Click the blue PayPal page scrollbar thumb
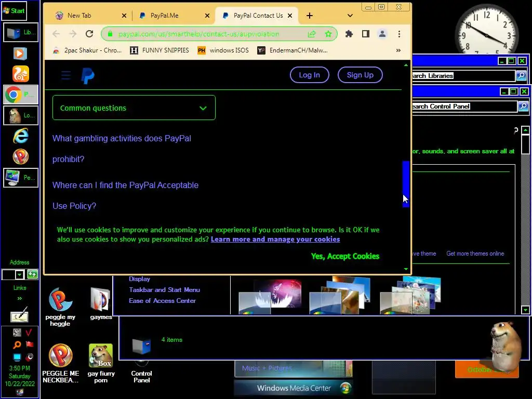Image resolution: width=532 pixels, height=399 pixels. pos(406,184)
